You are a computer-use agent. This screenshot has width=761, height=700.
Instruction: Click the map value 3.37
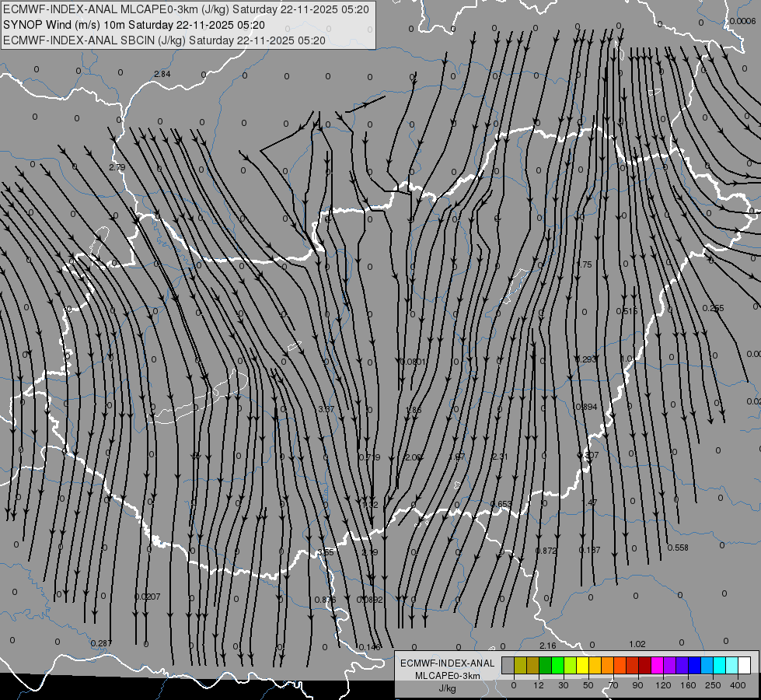coord(326,409)
